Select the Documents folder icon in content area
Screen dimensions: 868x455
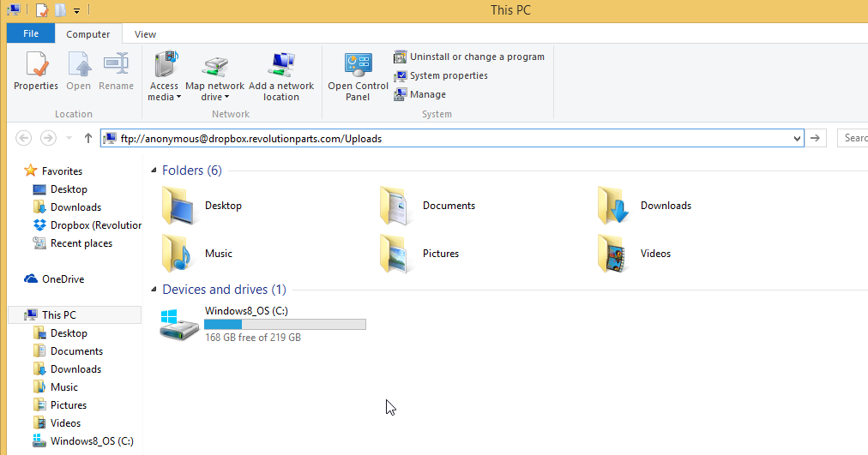pyautogui.click(x=395, y=206)
